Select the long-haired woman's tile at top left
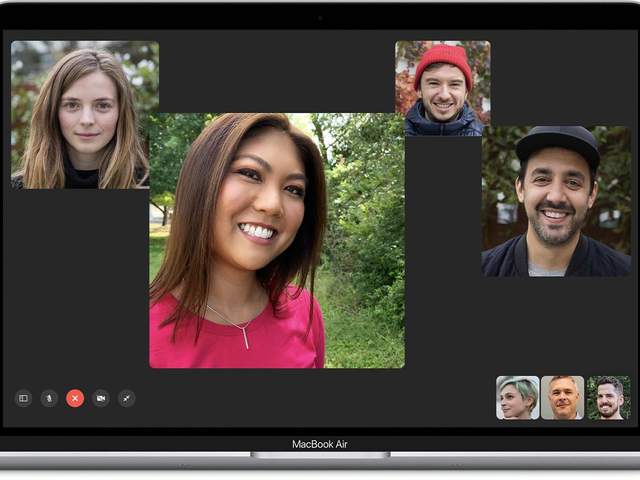The width and height of the screenshot is (640, 480). coord(84,115)
